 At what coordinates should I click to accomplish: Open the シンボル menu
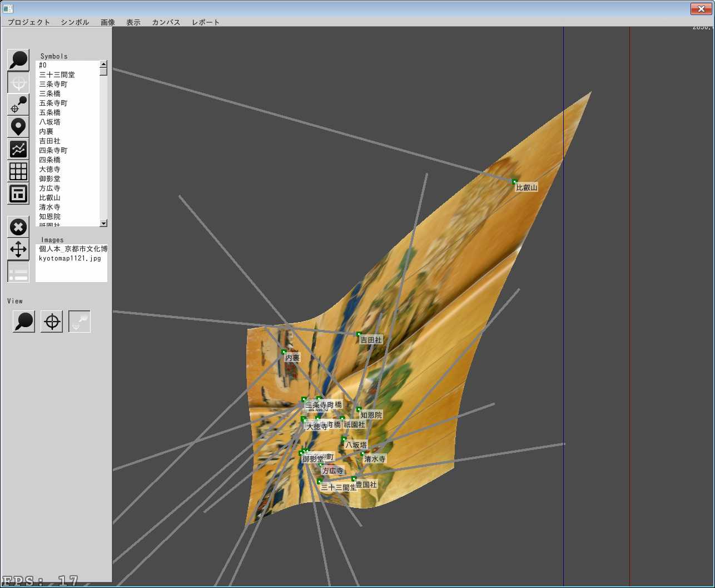tap(75, 22)
